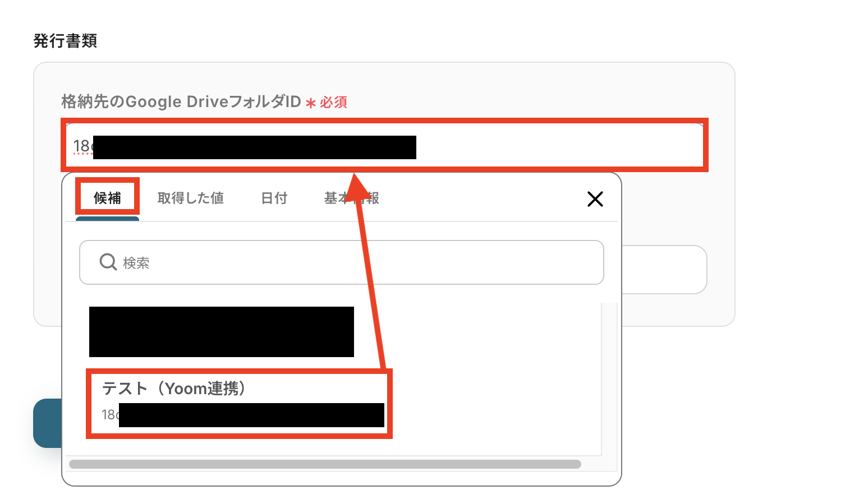This screenshot has width=850, height=504.
Task: Select the 日付 tab
Action: click(274, 198)
